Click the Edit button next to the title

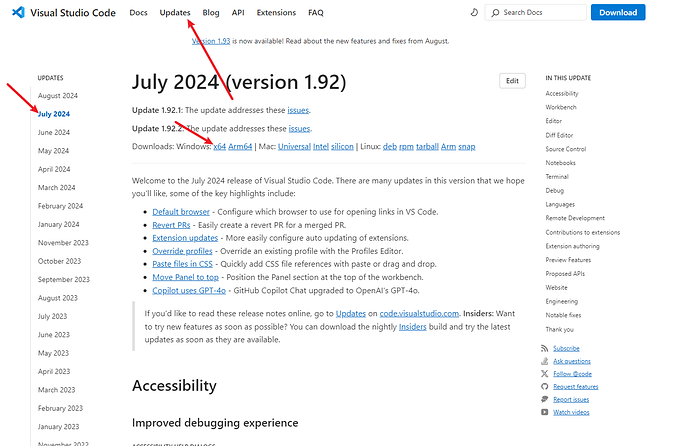[x=512, y=81]
